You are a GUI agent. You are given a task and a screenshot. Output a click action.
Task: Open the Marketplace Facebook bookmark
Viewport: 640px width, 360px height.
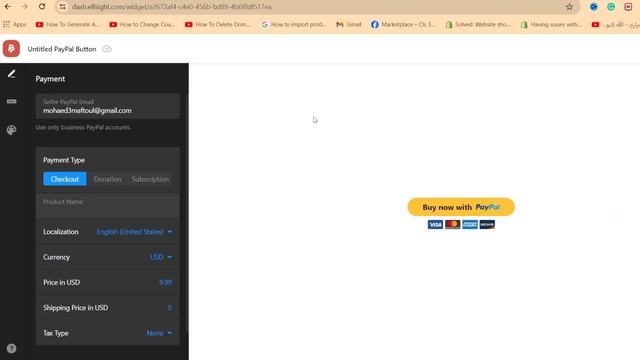click(x=403, y=24)
